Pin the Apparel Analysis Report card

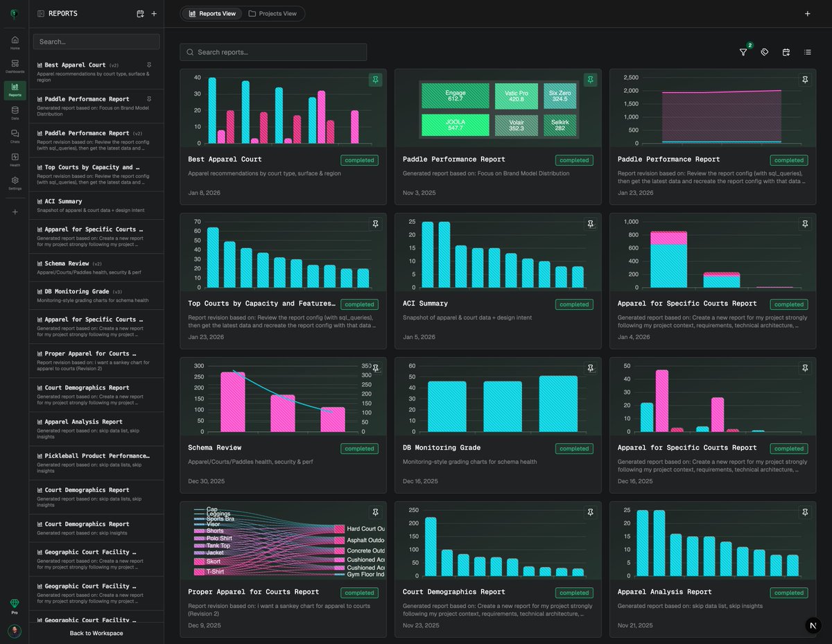click(805, 512)
